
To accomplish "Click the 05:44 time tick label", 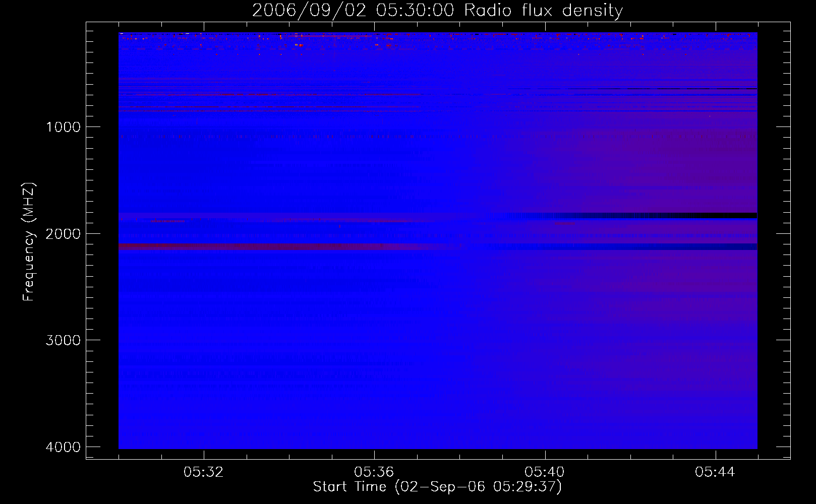I will pyautogui.click(x=715, y=472).
